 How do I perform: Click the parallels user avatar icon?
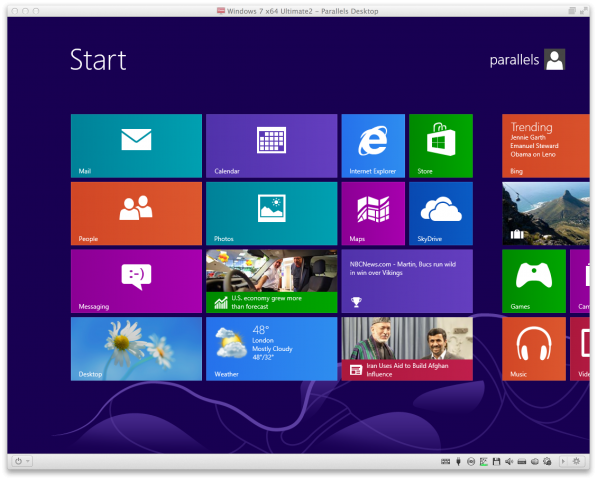pyautogui.click(x=554, y=60)
